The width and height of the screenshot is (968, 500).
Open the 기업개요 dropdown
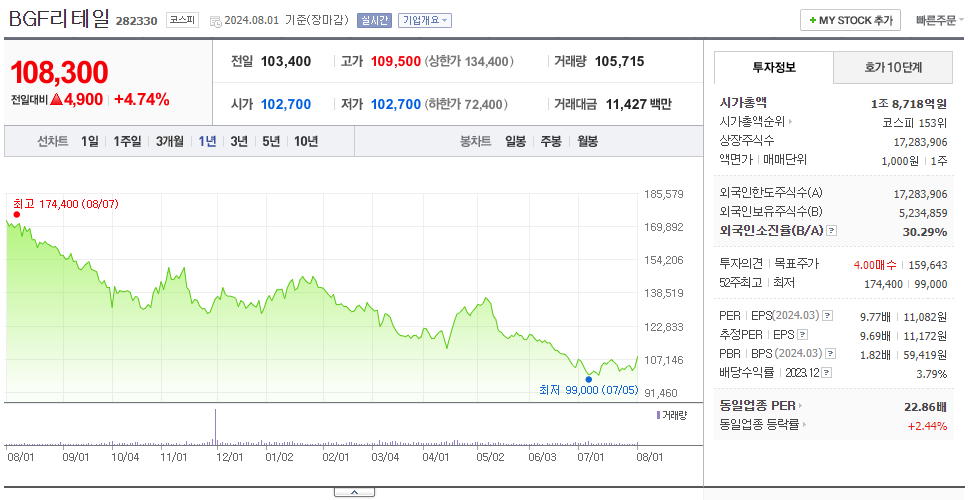pos(425,20)
